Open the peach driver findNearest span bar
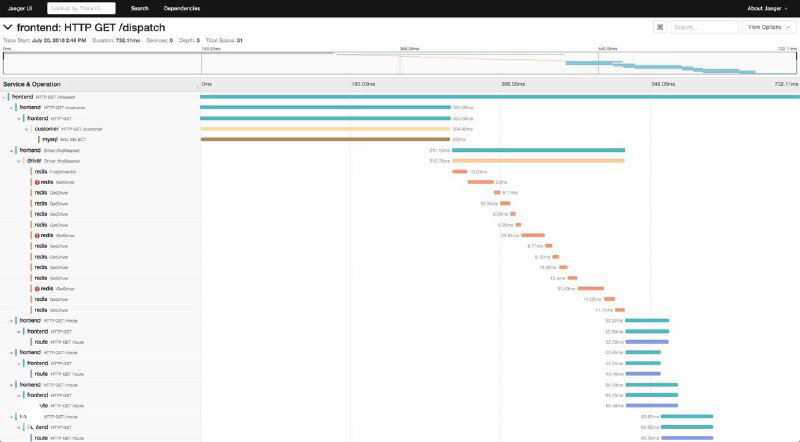This screenshot has height=442, width=800. click(x=538, y=161)
